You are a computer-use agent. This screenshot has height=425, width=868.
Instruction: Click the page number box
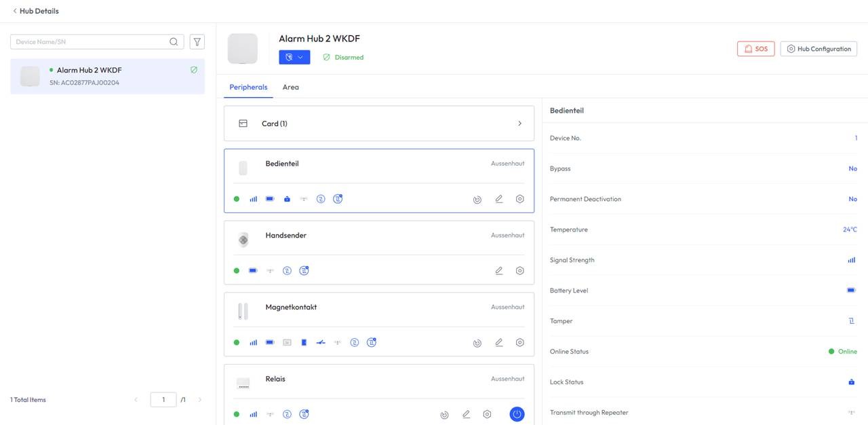[163, 400]
